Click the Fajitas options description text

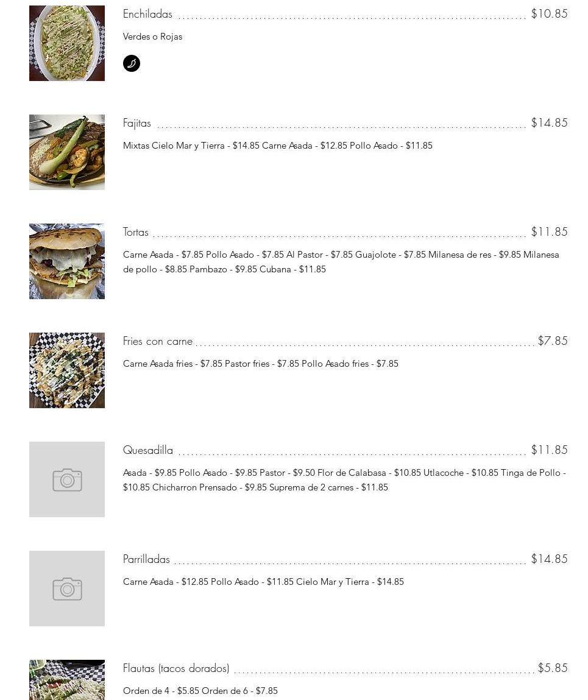point(278,146)
